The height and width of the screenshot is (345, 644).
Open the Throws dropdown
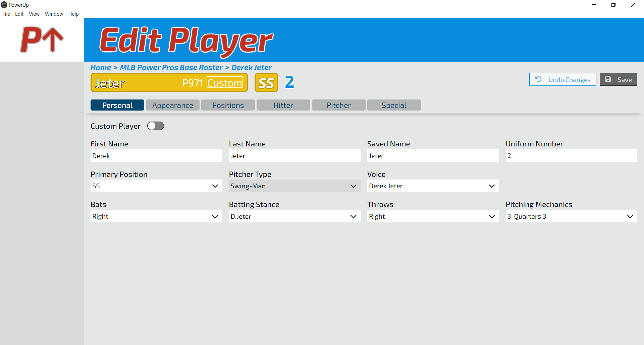(x=433, y=216)
